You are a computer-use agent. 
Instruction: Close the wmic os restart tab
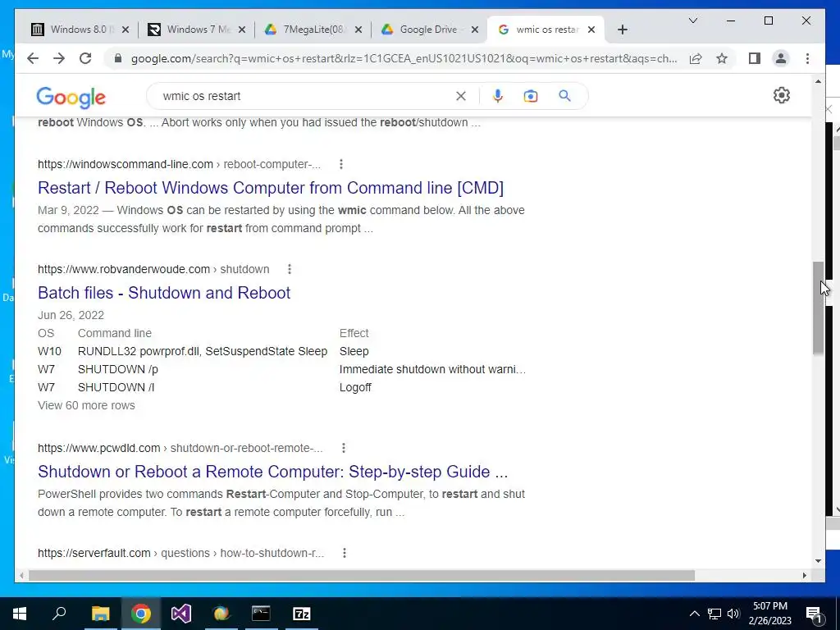click(591, 30)
